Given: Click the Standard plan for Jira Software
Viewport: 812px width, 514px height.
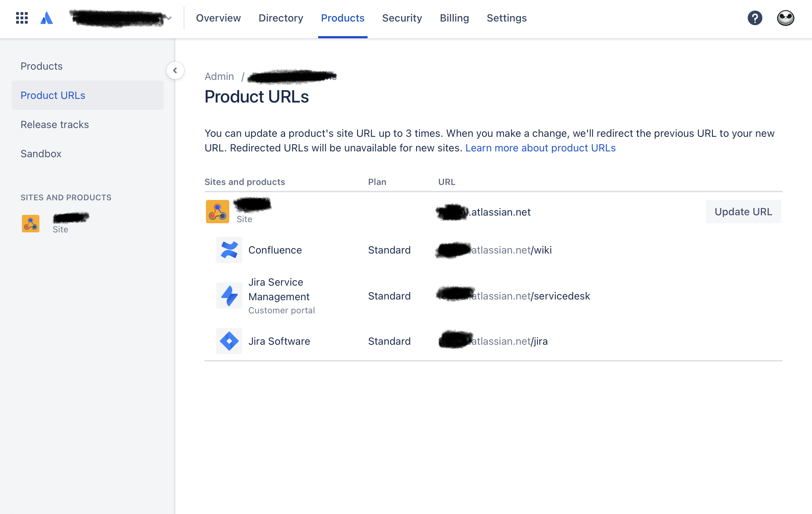Looking at the screenshot, I should click(389, 341).
